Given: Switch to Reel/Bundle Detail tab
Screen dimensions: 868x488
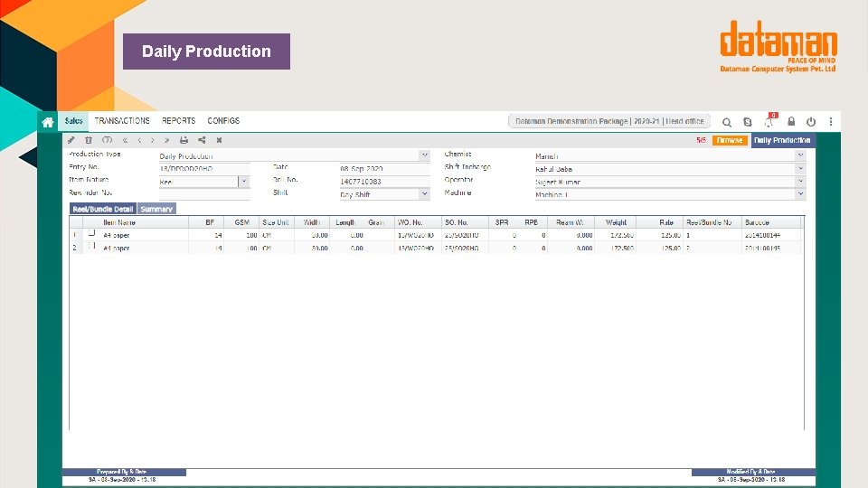Looking at the screenshot, I should (x=103, y=209).
